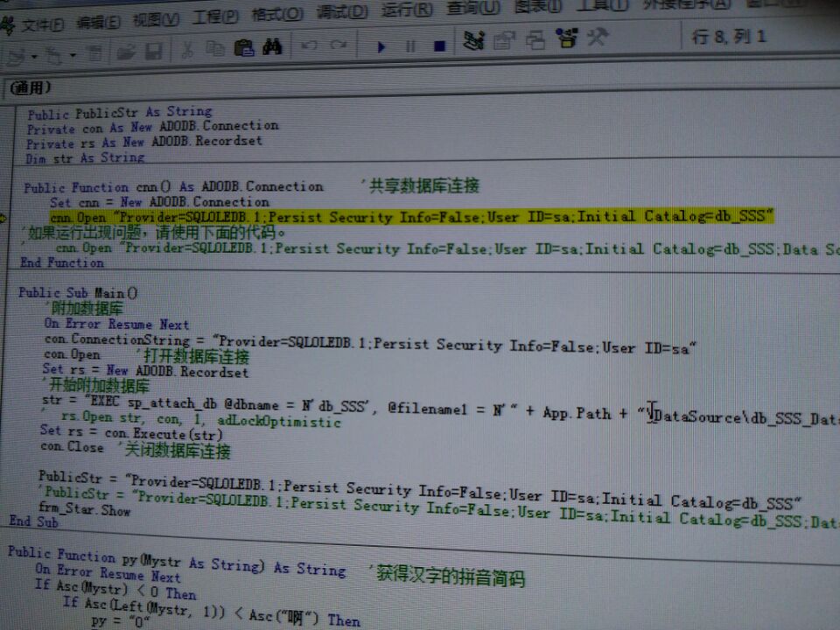Click the 'Set cnn = New ADODB.Connection' line

(x=159, y=202)
